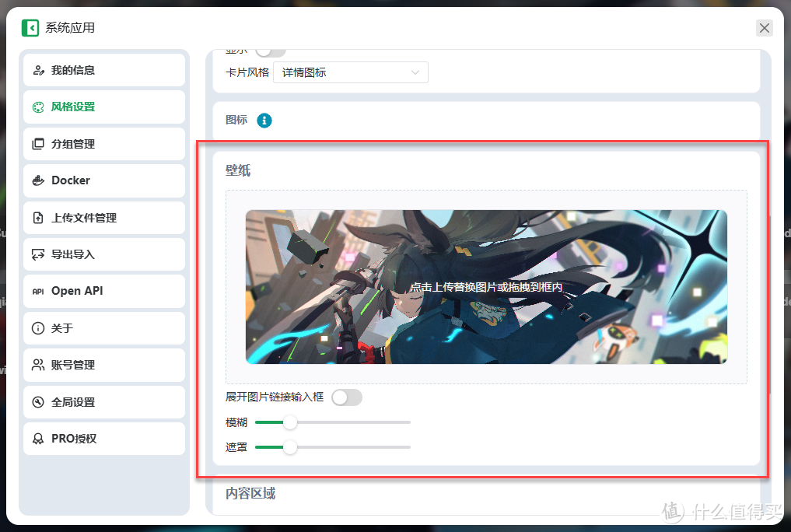
Task: Click the 卡片风格 label
Action: click(x=247, y=72)
